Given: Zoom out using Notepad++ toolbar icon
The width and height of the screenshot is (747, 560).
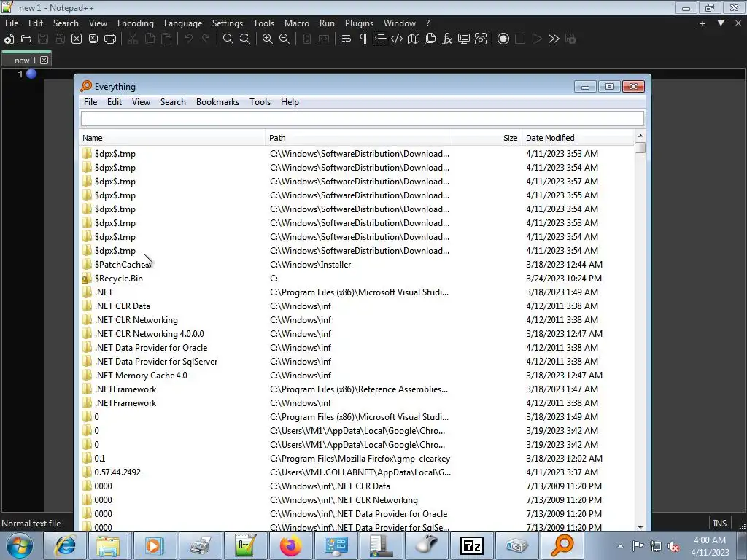Looking at the screenshot, I should coord(285,39).
